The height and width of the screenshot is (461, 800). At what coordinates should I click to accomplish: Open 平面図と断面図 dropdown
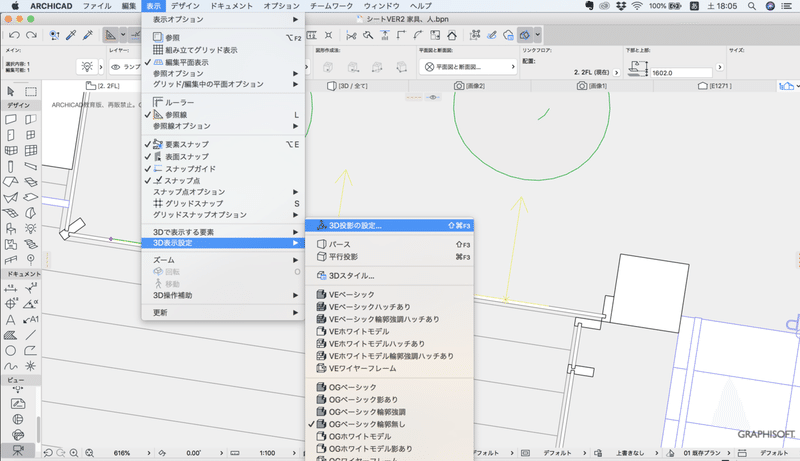pos(468,67)
